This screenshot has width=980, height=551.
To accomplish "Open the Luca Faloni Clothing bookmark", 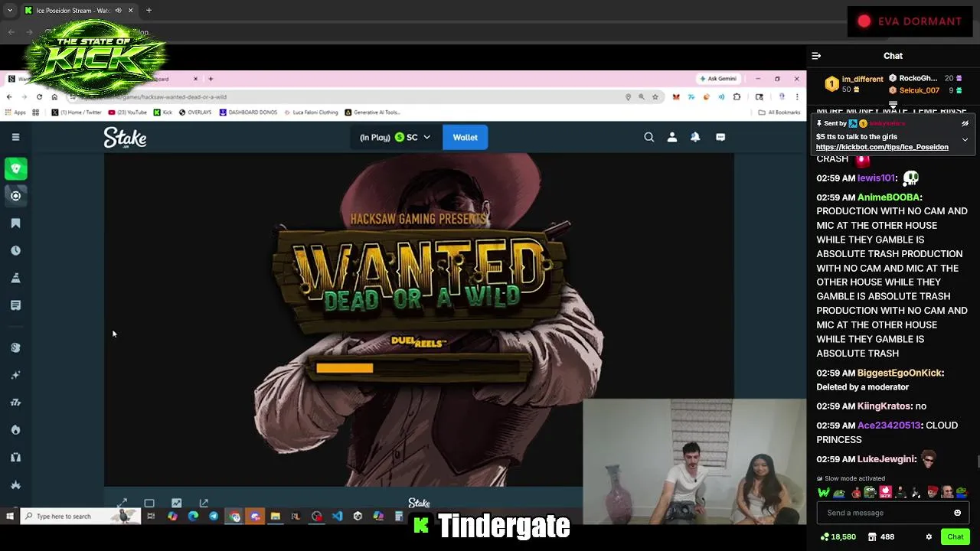I will 311,112.
